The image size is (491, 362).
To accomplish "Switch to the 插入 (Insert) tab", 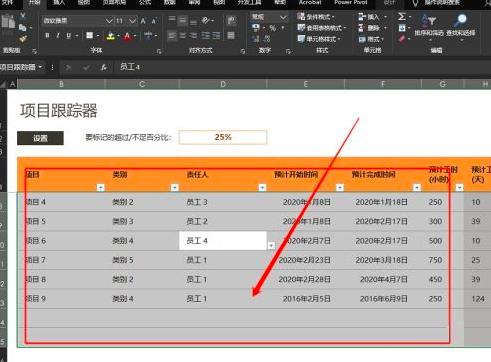I will click(59, 2).
